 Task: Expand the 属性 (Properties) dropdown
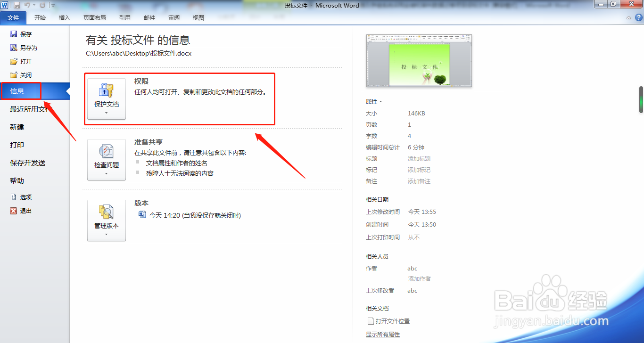tap(380, 101)
